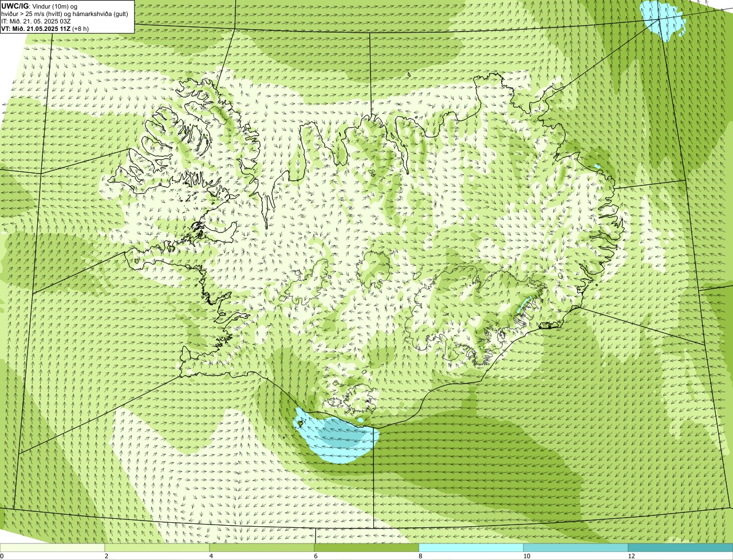733x560 pixels.
Task: Click the "8" tick label on the color scale
Action: (421, 556)
